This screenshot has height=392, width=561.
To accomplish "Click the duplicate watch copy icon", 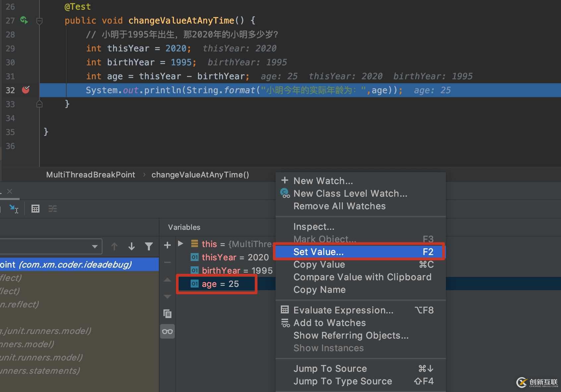I will [x=167, y=314].
